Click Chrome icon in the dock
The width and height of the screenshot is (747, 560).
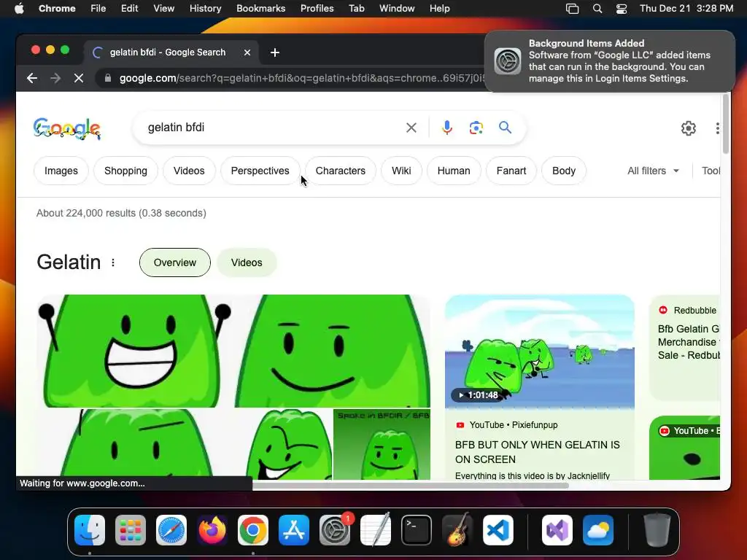point(253,530)
